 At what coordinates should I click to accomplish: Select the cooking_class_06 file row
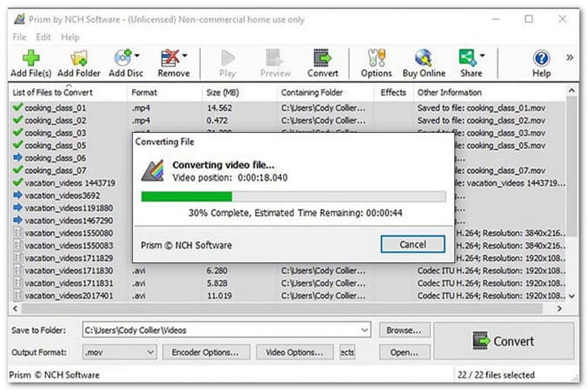tap(55, 158)
